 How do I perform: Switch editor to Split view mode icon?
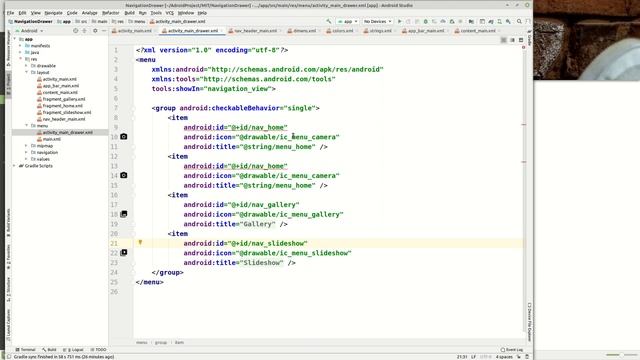tap(512, 40)
